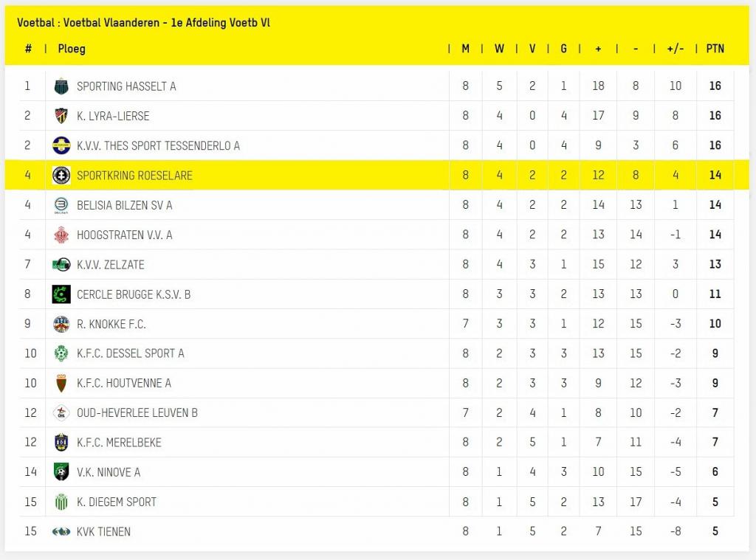Viewport: 756px width, 560px height.
Task: Click the league title Voetbal Vlaanderen heading
Action: pyautogui.click(x=143, y=22)
